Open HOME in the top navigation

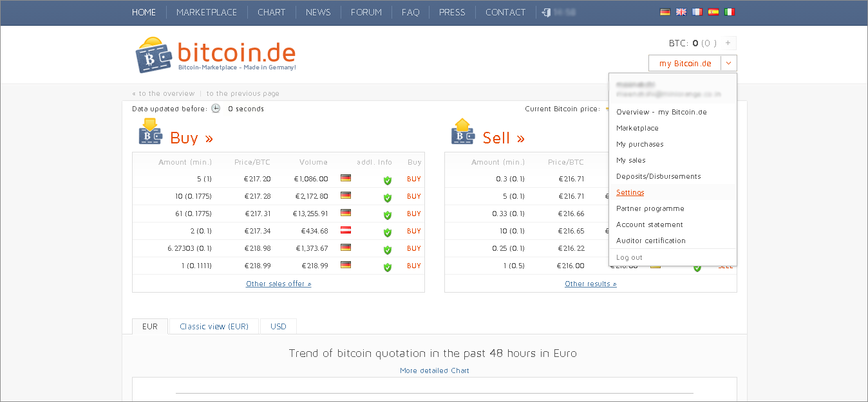pos(144,12)
